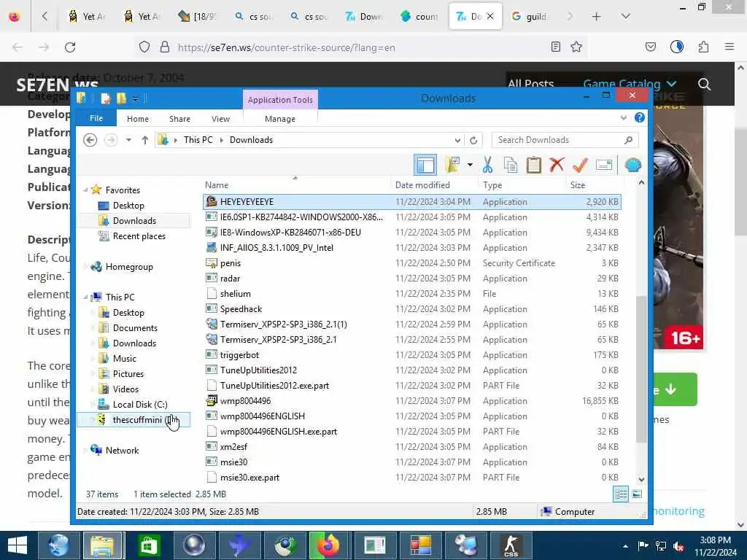Screen dimensions: 747x560
Task: Select Music under This PC
Action: [x=124, y=359]
